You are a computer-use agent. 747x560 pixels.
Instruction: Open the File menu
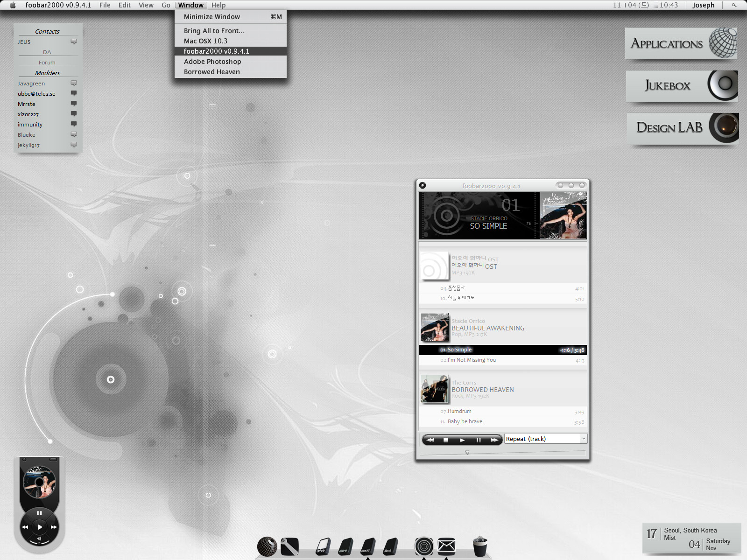pyautogui.click(x=105, y=5)
